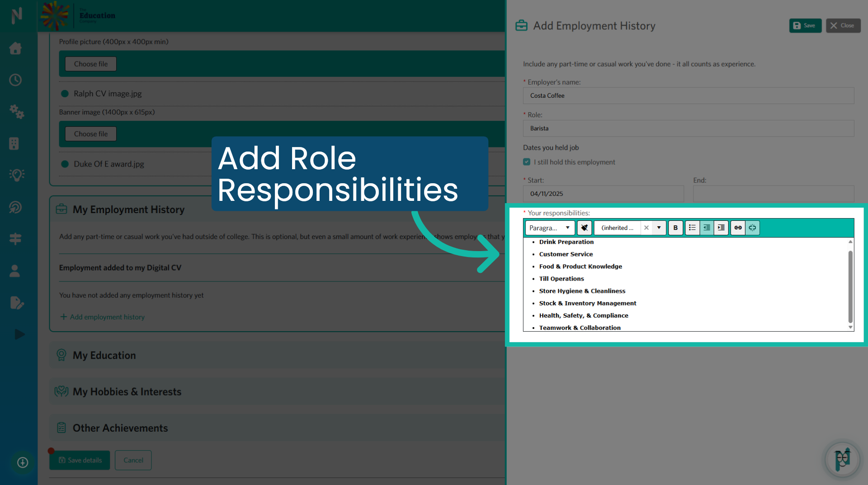Click the My Employment History heading

click(128, 209)
